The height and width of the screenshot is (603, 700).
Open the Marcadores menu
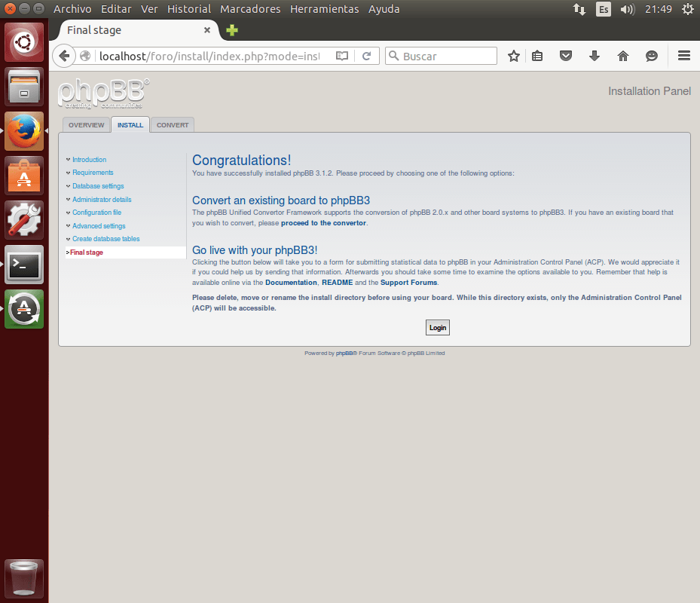click(x=250, y=9)
